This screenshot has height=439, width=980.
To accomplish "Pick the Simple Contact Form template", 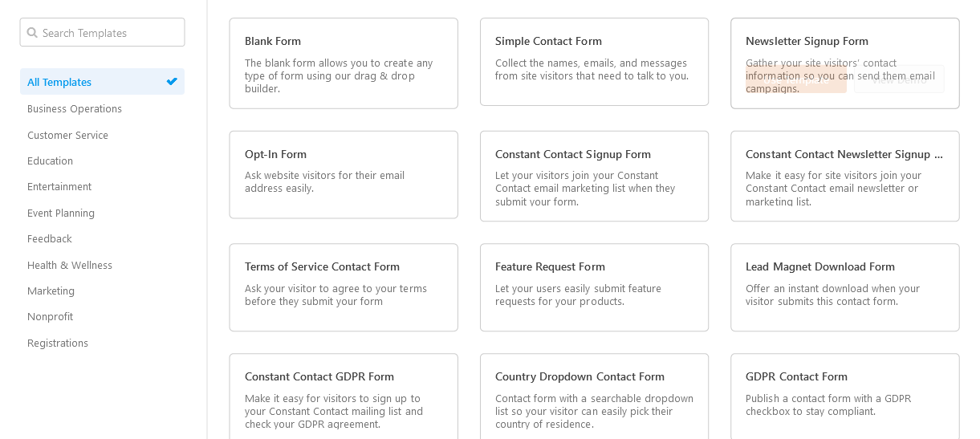I will pos(594,61).
